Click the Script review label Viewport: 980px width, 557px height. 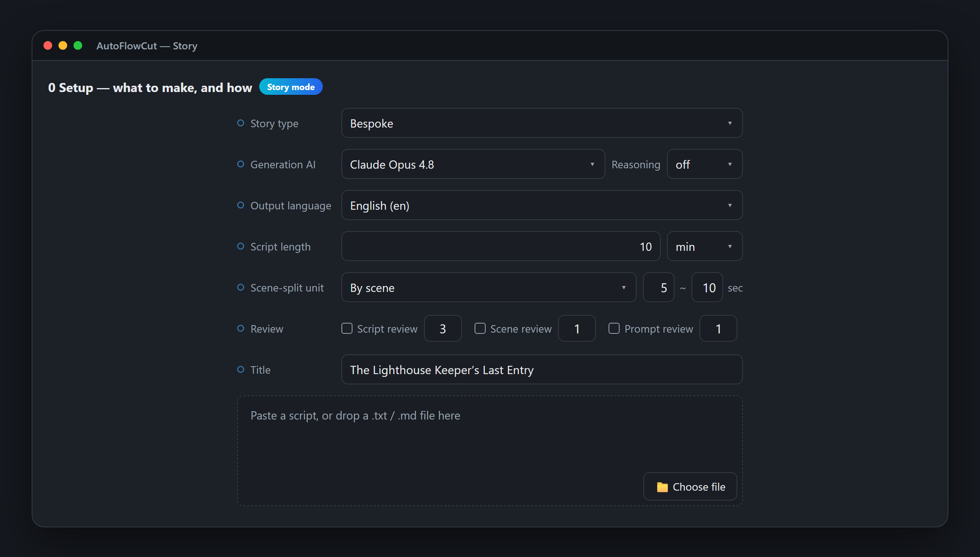tap(387, 329)
